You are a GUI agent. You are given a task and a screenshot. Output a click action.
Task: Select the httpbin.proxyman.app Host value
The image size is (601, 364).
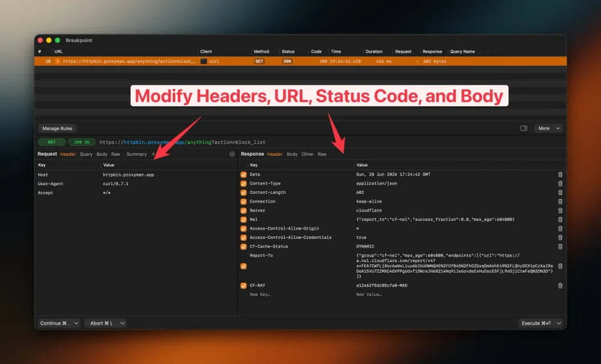tap(128, 174)
